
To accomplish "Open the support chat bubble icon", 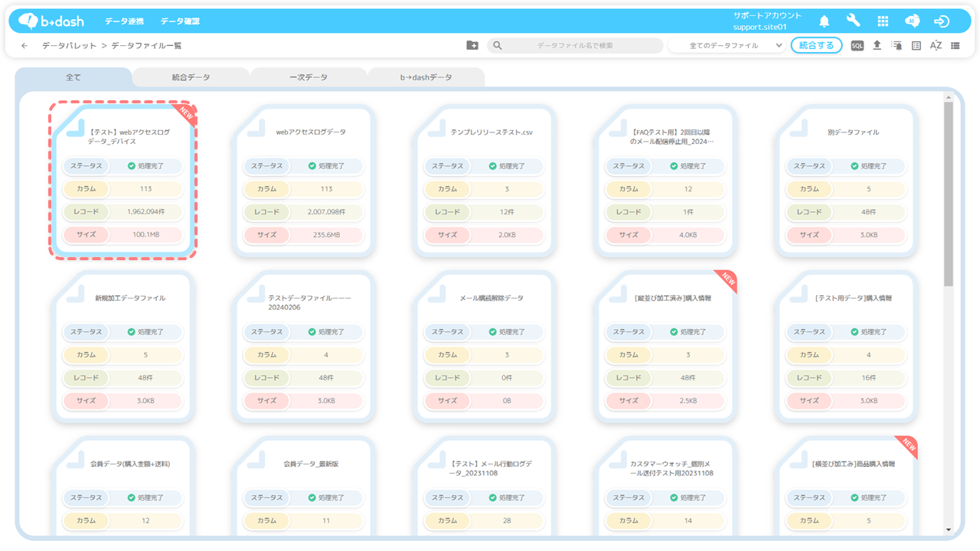I will click(912, 21).
